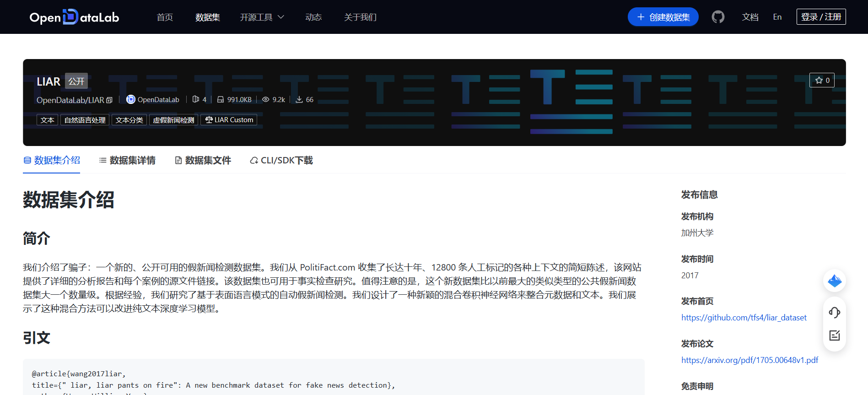Image resolution: width=868 pixels, height=395 pixels.
Task: Click the 虚假新闻检测 tag
Action: (x=173, y=120)
